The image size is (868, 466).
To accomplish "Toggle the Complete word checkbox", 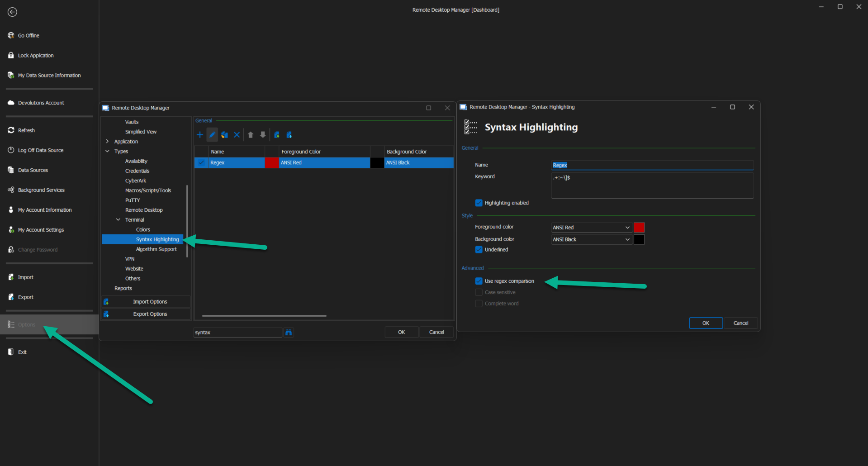I will click(x=479, y=304).
